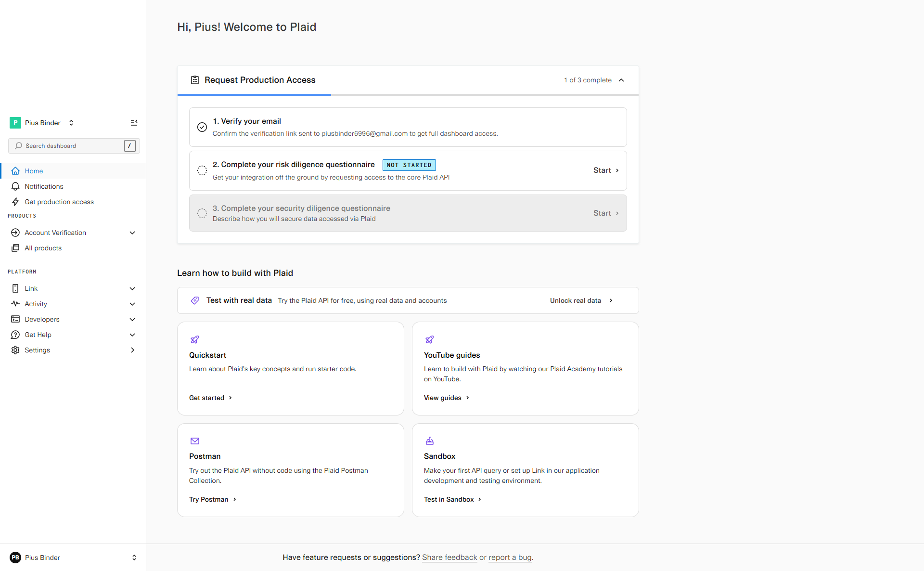Viewport: 924px width, 571px height.
Task: Open the Pius Binder team switcher arrows
Action: 71,123
